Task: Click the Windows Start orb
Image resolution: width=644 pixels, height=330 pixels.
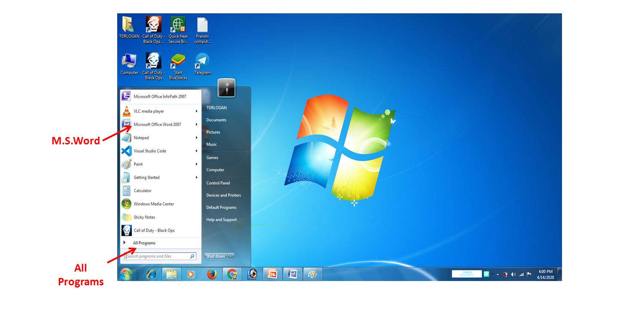Action: (x=126, y=274)
